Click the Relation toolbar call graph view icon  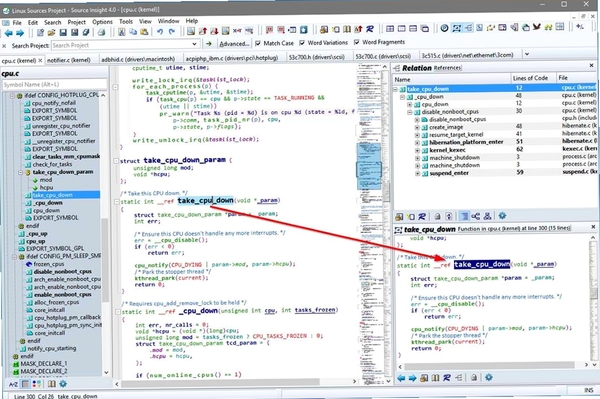coord(475,216)
